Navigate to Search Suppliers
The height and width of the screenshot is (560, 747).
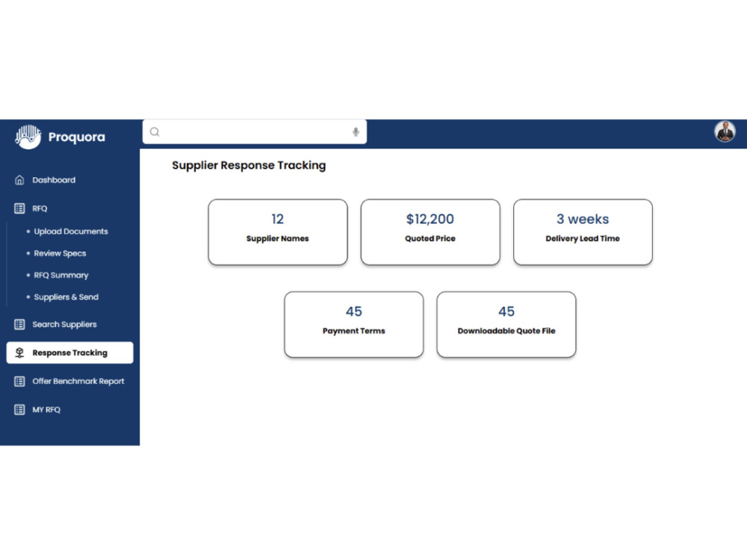pyautogui.click(x=64, y=325)
